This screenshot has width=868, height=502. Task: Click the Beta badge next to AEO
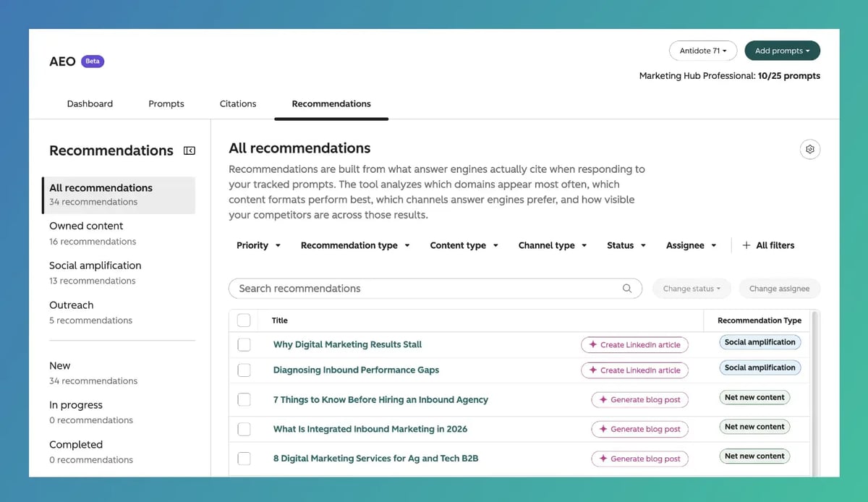pos(93,61)
